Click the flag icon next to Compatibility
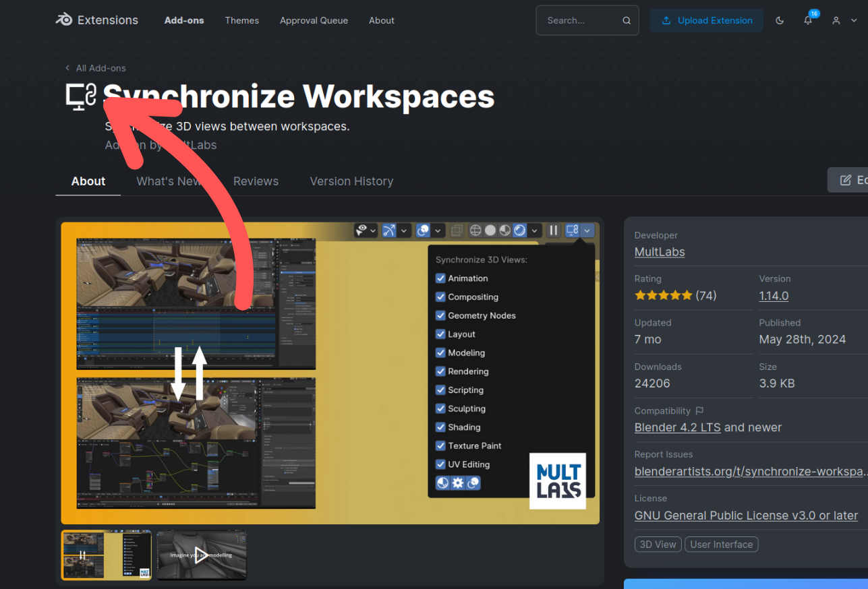This screenshot has width=868, height=589. coord(699,410)
